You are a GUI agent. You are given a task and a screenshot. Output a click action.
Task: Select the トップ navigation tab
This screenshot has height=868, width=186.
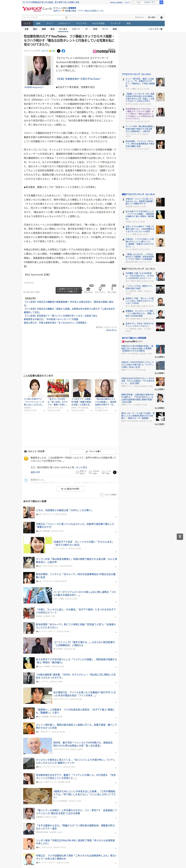27,24
